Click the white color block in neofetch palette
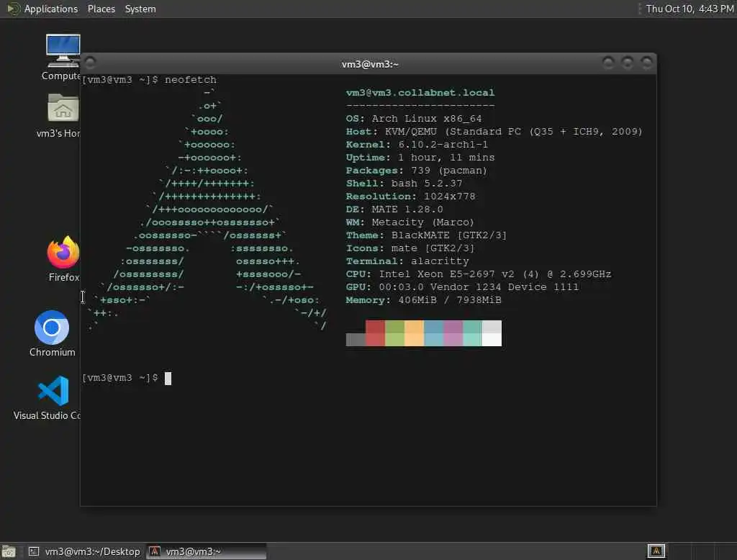Viewport: 737px width, 560px height. (x=492, y=333)
